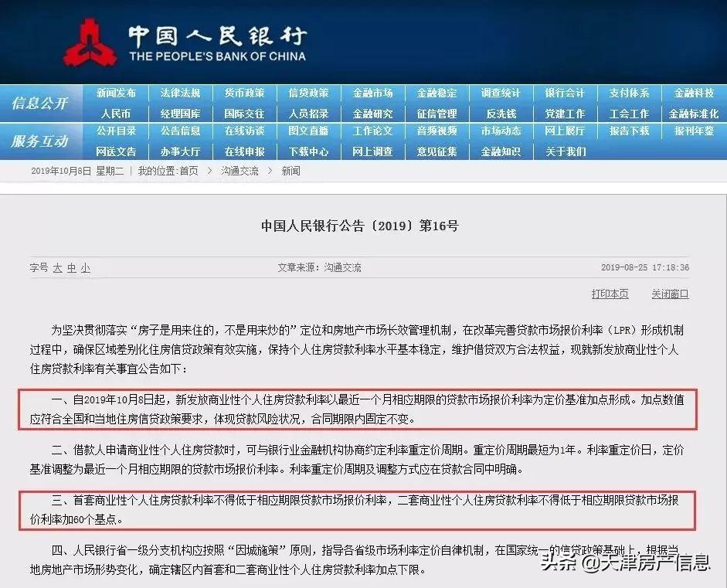
Task: Open the 货币政策 menu item
Action: pos(244,93)
